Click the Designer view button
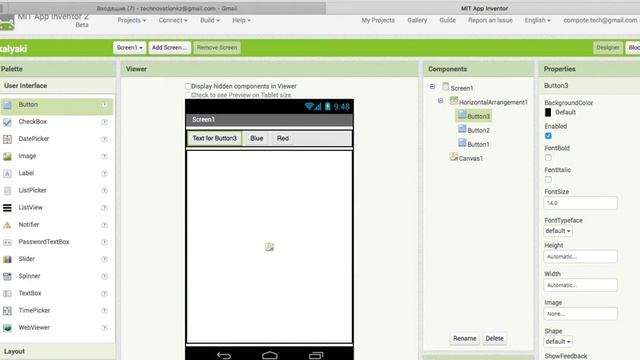 [x=608, y=48]
